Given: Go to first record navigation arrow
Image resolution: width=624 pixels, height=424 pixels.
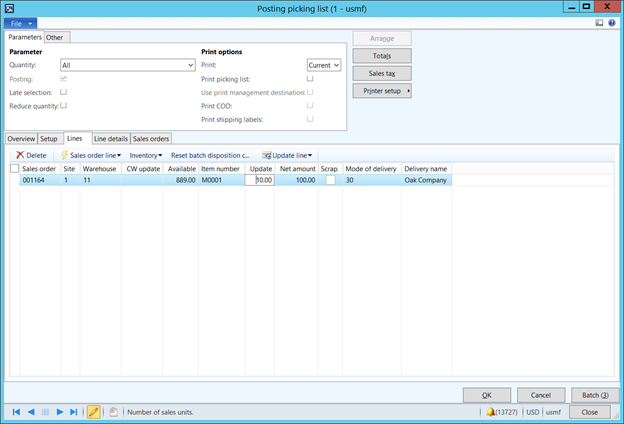Looking at the screenshot, I should tap(16, 412).
